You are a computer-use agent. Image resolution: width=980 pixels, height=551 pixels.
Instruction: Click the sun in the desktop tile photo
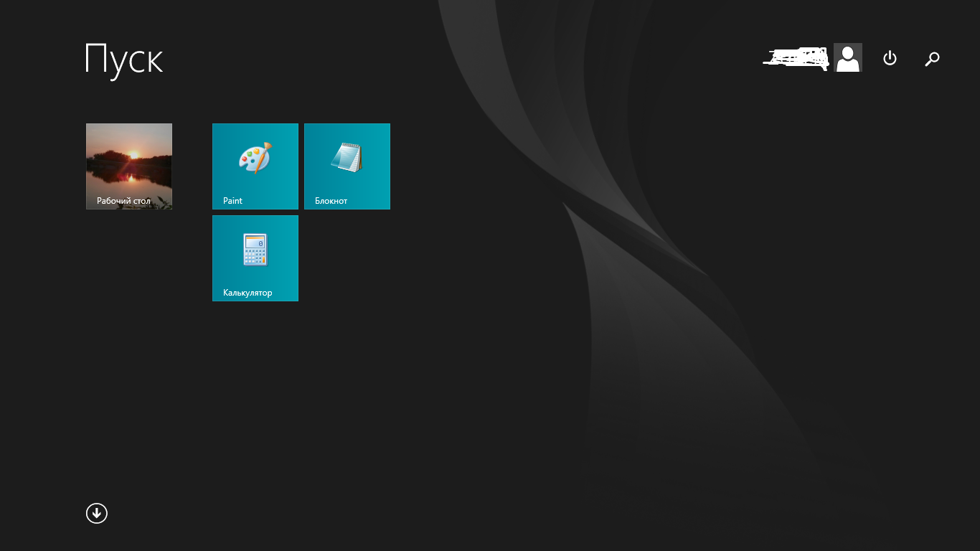133,154
